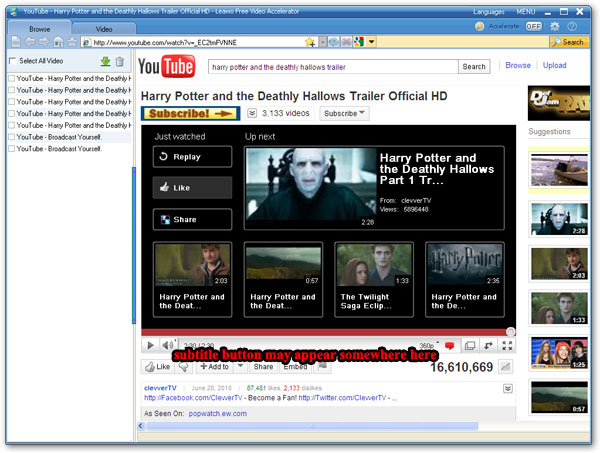Click the YouTube search text field
This screenshot has width=600, height=453.
(x=333, y=67)
